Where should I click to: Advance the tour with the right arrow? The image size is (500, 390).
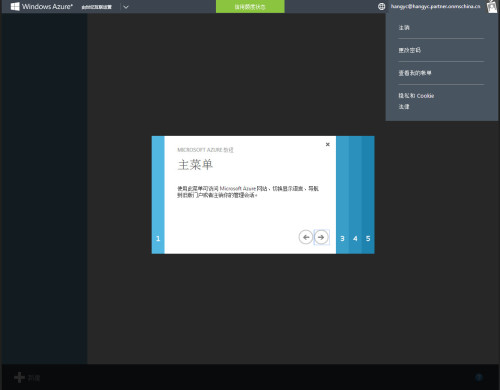(x=321, y=237)
